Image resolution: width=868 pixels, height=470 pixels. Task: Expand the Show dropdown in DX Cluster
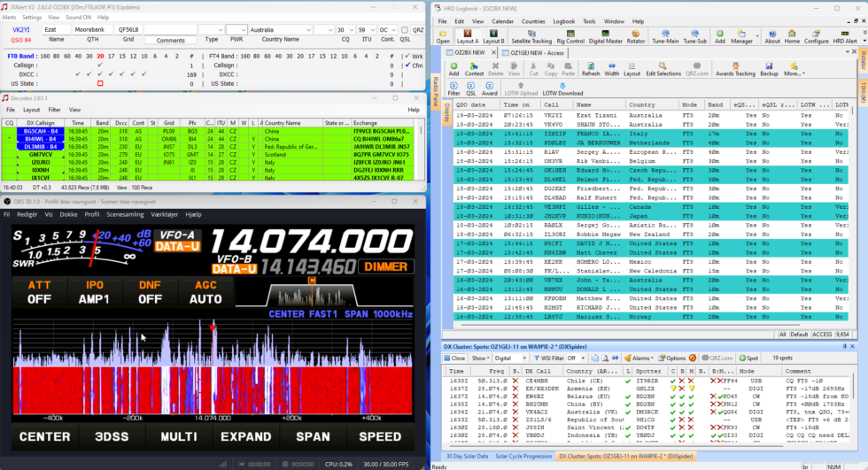[x=479, y=358]
